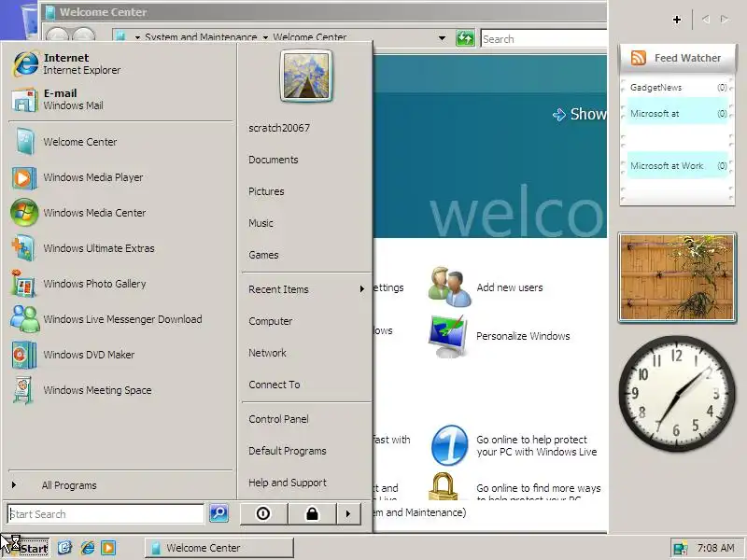Open Internet Explorer quick launch icon
747x560 pixels.
click(x=88, y=548)
